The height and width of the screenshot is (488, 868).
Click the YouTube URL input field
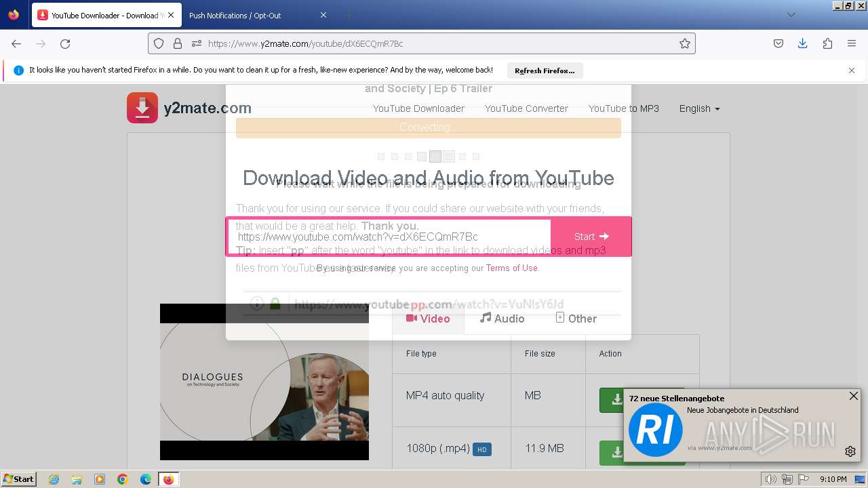389,237
